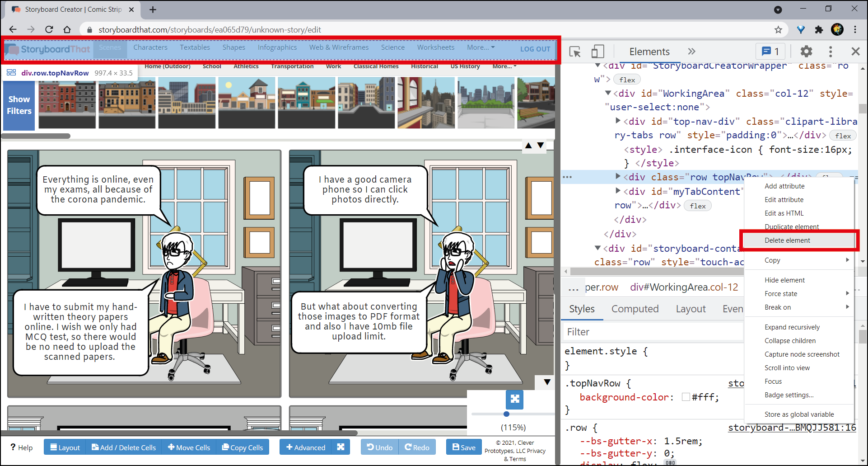Go to the browser home page

67,30
